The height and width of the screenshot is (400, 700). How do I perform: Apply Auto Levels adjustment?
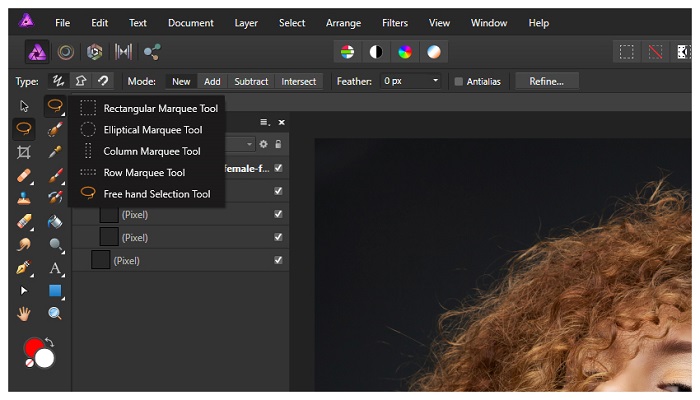coord(347,52)
